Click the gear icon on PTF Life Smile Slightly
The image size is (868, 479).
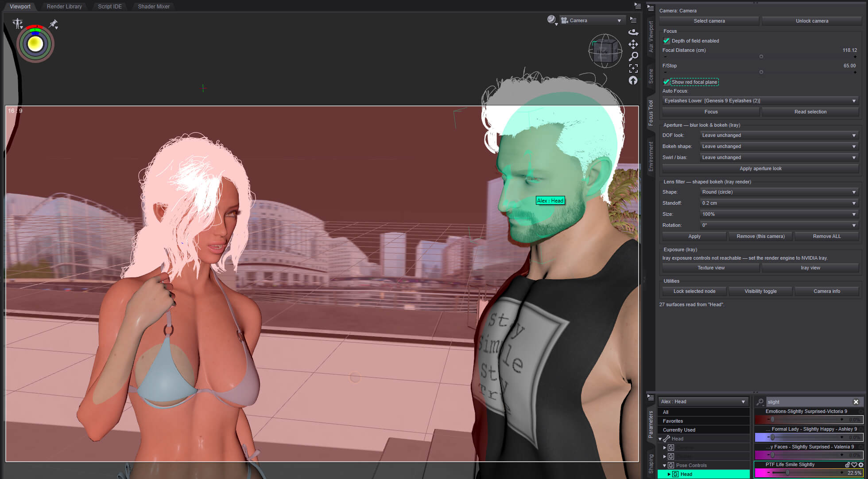[861, 465]
